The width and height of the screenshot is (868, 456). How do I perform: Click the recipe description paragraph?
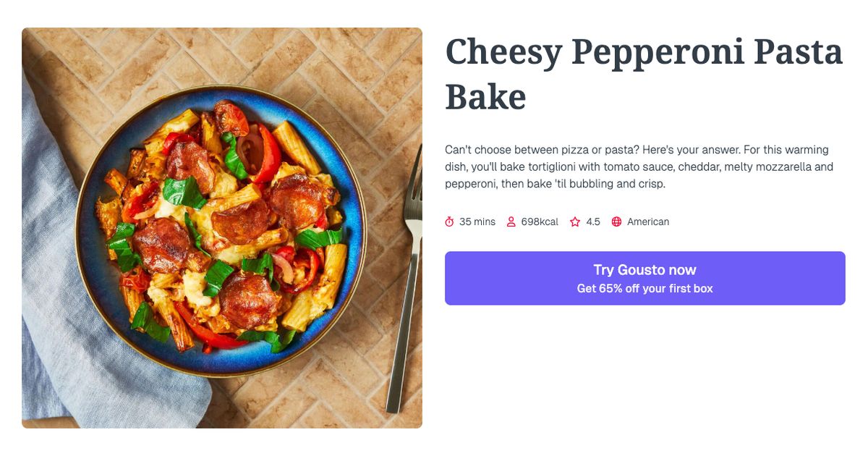[639, 166]
